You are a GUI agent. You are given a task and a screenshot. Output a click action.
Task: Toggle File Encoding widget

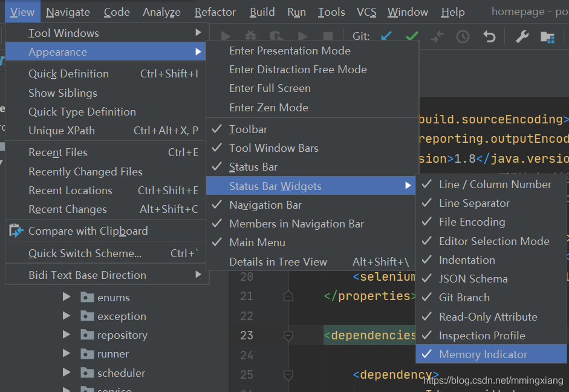tap(492, 222)
